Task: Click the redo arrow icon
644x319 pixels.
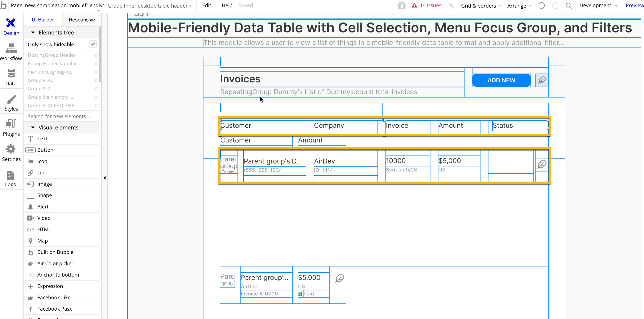Action: click(555, 5)
